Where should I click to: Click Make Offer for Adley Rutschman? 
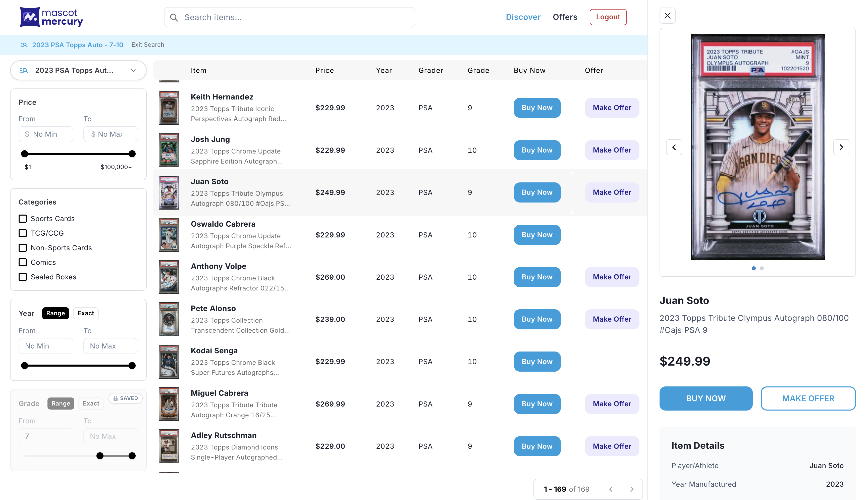click(612, 446)
